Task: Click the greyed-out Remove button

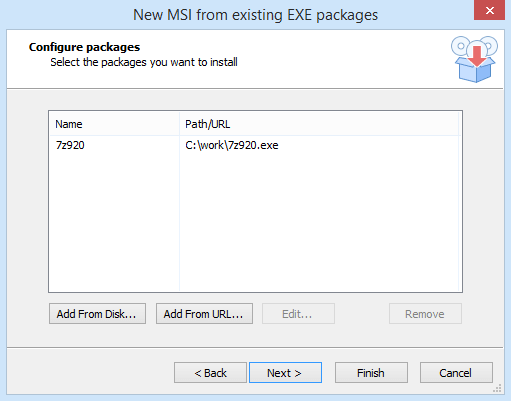Action: tap(425, 314)
